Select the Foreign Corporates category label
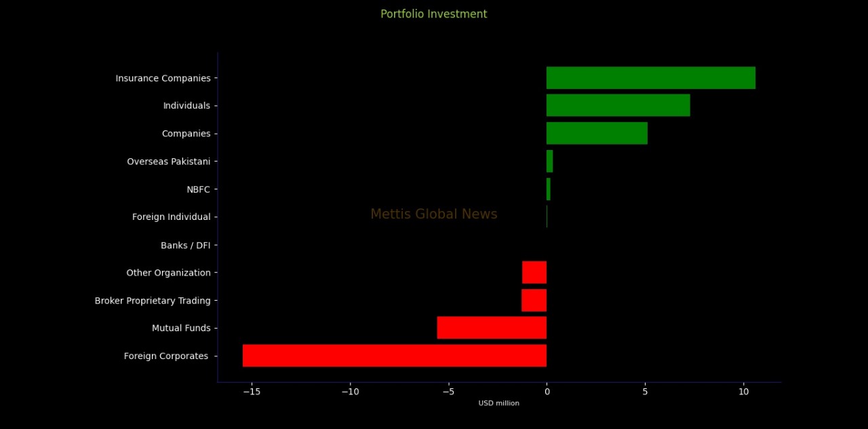The height and width of the screenshot is (429, 868). coord(166,356)
